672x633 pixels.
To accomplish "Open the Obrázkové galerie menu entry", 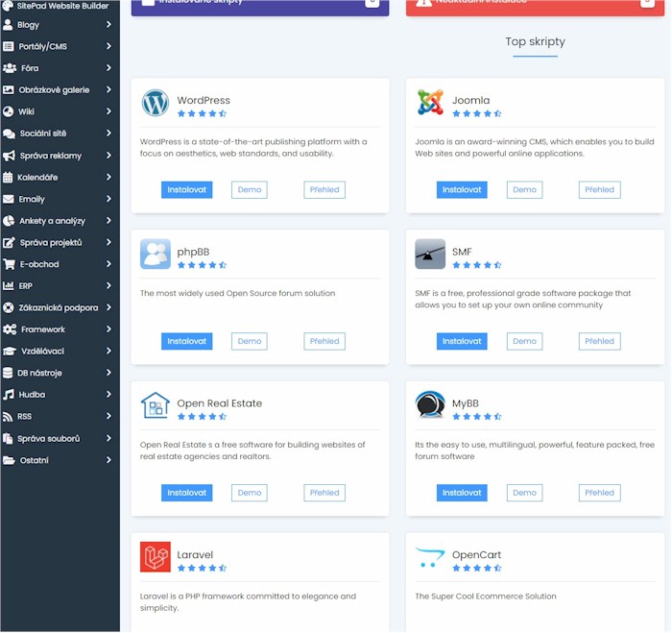I will (x=60, y=89).
